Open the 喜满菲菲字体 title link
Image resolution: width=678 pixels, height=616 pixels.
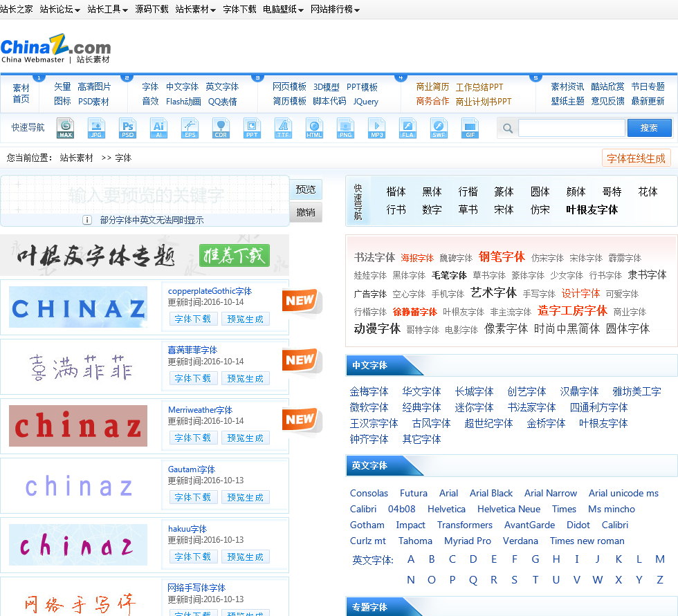[192, 351]
